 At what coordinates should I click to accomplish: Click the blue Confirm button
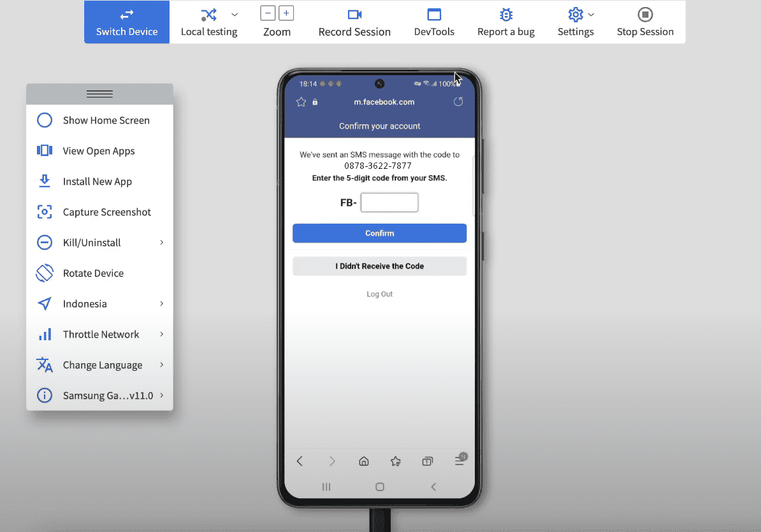379,233
